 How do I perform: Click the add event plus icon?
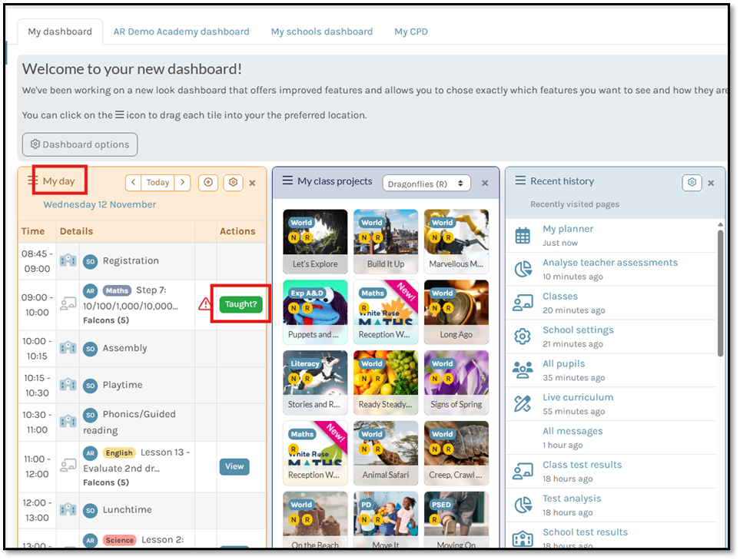tap(207, 182)
